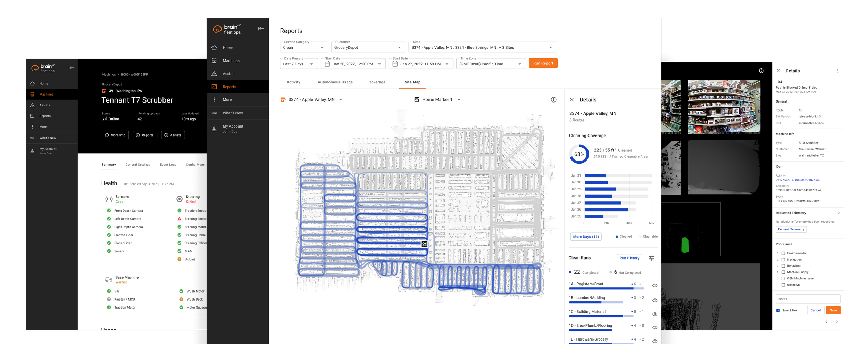The width and height of the screenshot is (868, 344).
Task: Click Save button in assist details
Action: pyautogui.click(x=833, y=310)
